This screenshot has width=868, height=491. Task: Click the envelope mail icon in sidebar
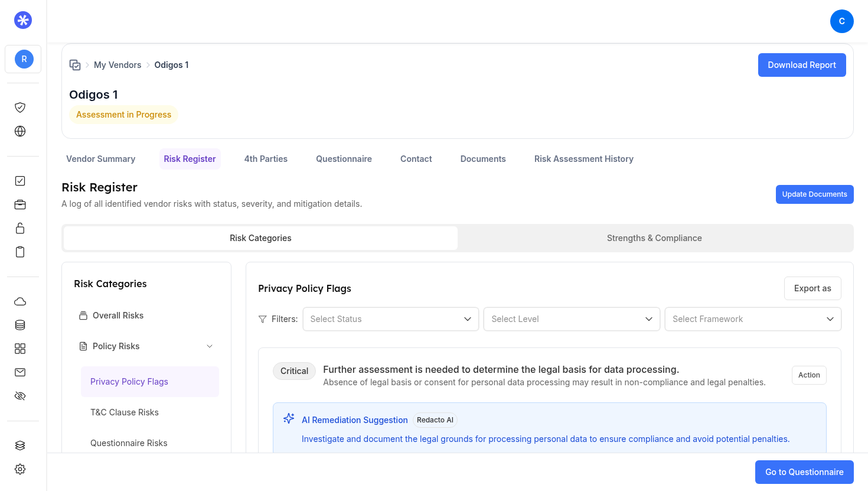20,372
